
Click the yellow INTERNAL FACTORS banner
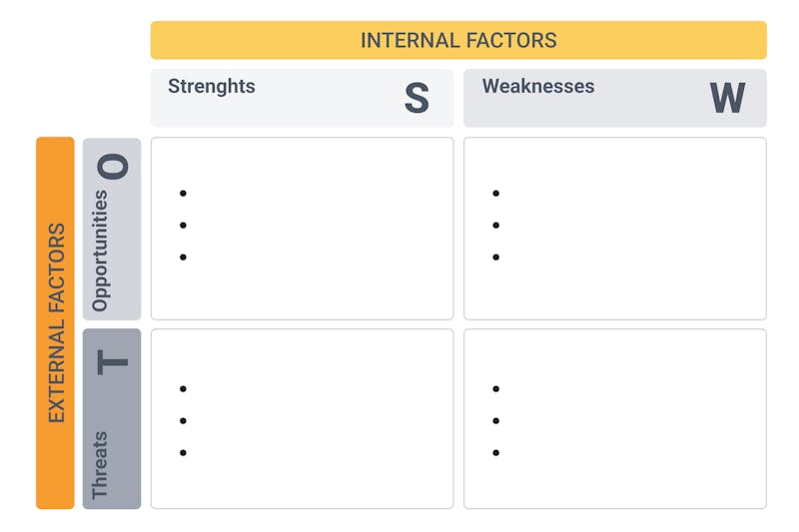(x=458, y=41)
